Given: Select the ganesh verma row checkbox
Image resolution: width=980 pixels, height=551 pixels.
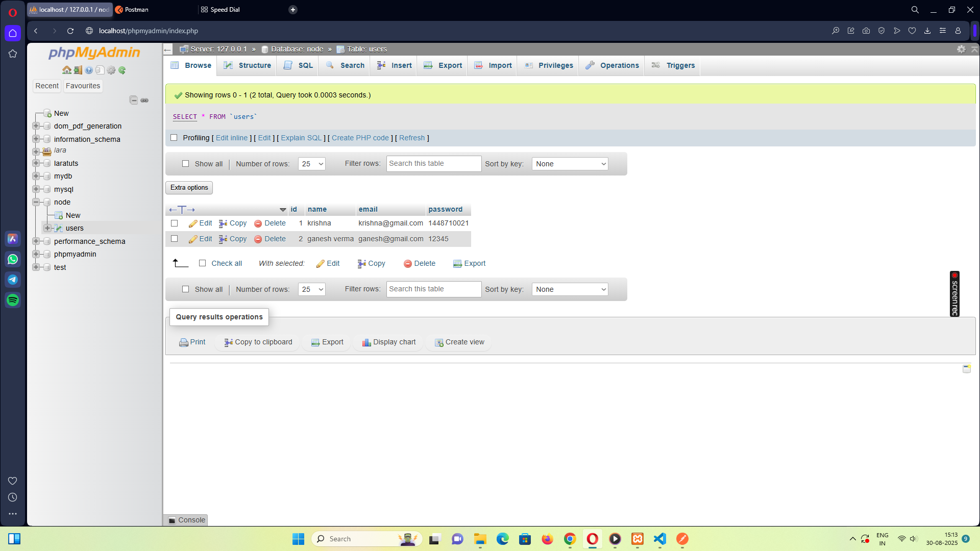Looking at the screenshot, I should tap(174, 239).
